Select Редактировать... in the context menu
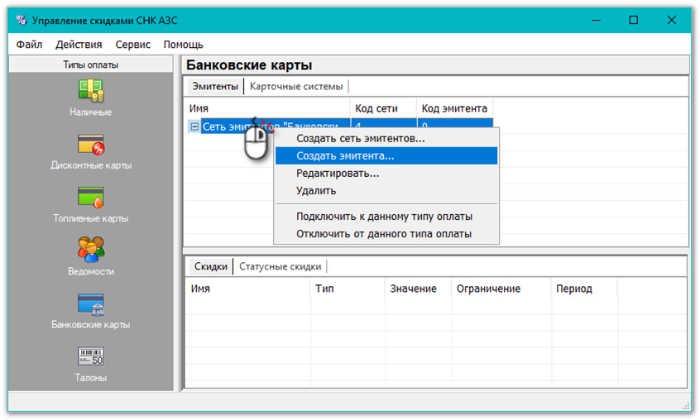This screenshot has width=700, height=420. 337,173
